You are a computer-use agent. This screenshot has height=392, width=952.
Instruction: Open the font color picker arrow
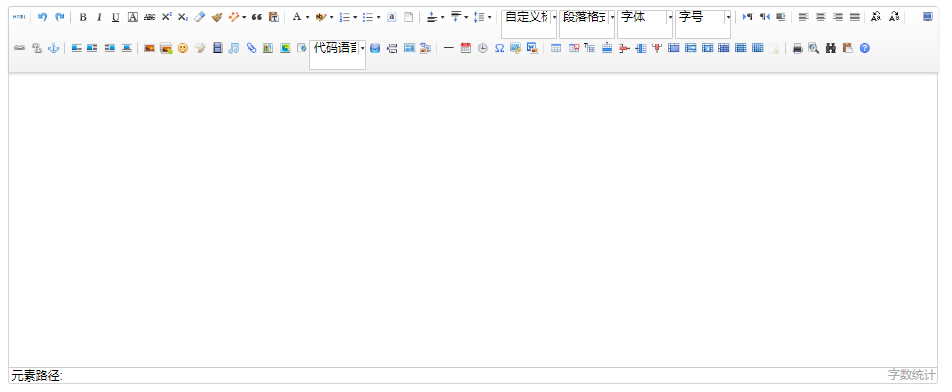(x=307, y=17)
